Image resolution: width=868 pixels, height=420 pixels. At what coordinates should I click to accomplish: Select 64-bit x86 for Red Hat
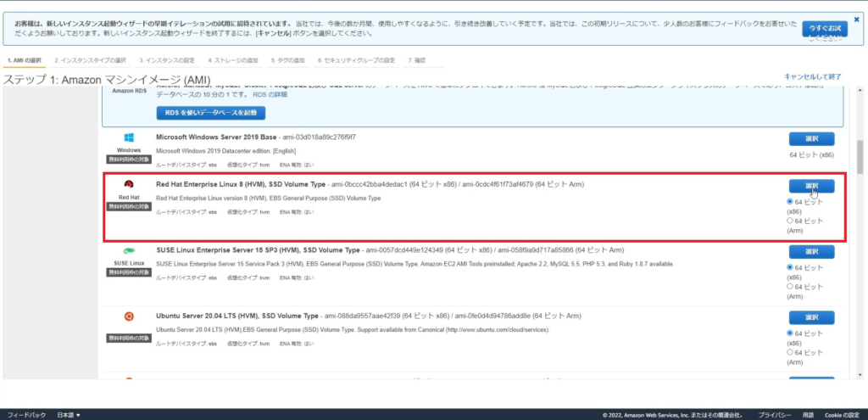(x=791, y=202)
